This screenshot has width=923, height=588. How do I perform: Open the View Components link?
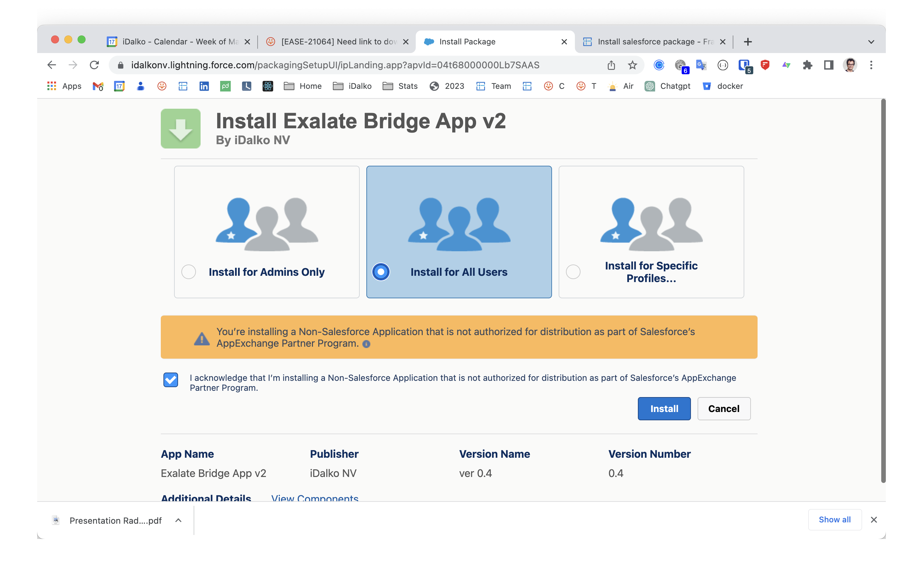(315, 498)
